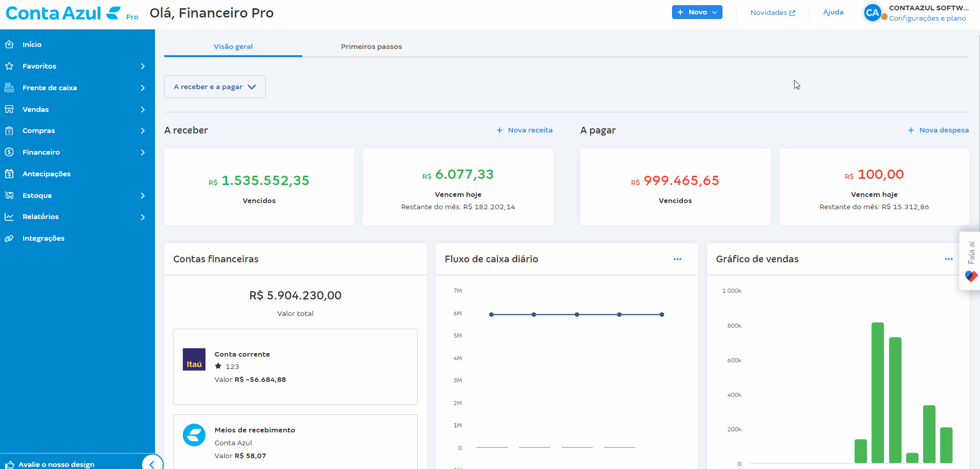
Task: Collapse the sidebar with arrow button
Action: [152, 463]
